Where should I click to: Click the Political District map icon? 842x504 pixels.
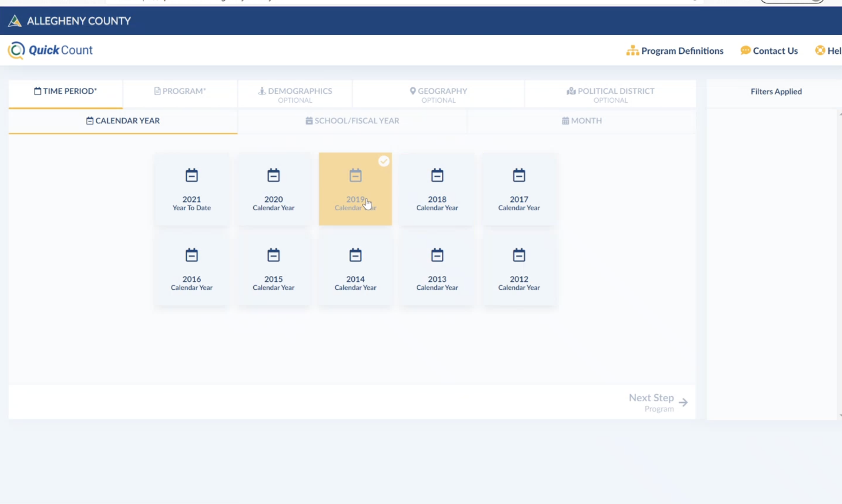[x=571, y=91]
